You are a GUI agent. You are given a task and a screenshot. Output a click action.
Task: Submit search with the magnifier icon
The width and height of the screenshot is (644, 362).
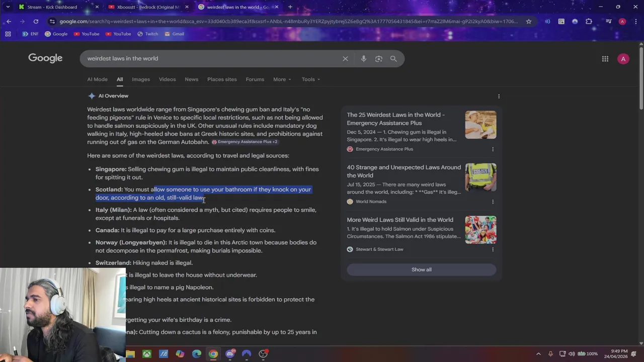(393, 59)
